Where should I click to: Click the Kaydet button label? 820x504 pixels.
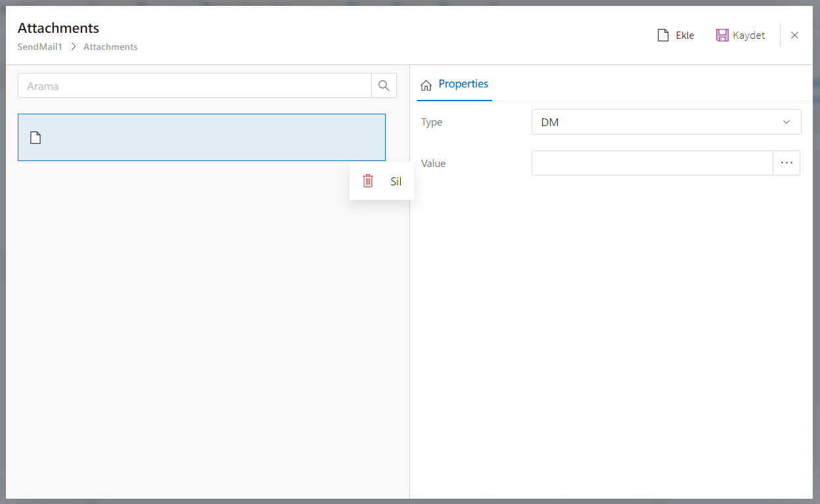click(749, 35)
